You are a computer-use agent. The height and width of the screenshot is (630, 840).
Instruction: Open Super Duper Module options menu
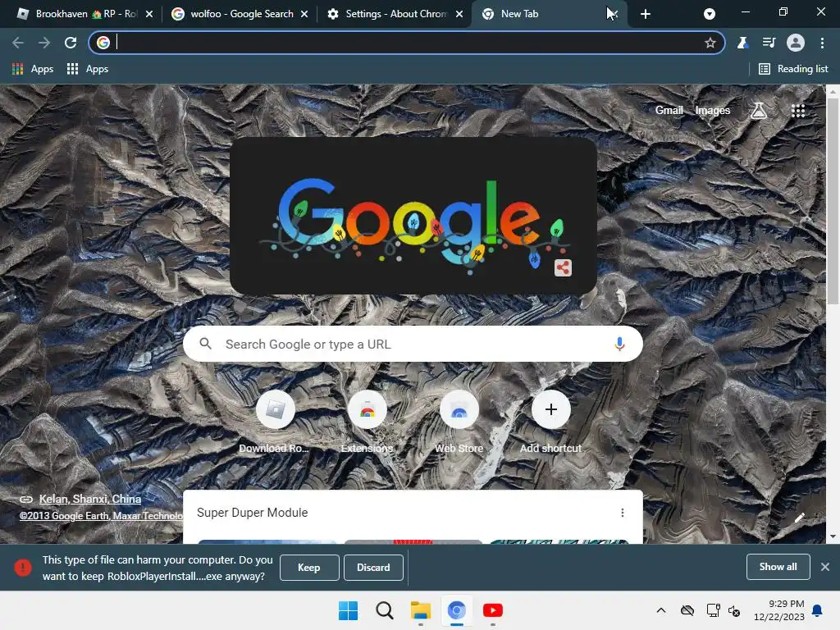623,513
